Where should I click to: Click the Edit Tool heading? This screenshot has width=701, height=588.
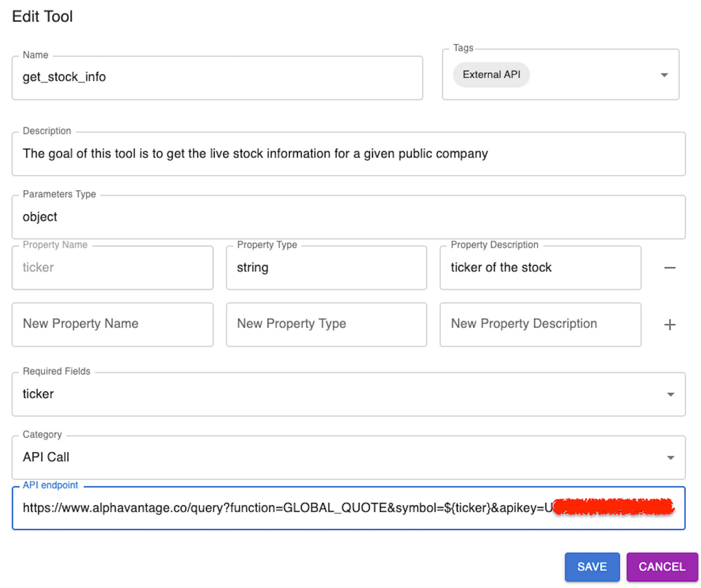click(43, 17)
